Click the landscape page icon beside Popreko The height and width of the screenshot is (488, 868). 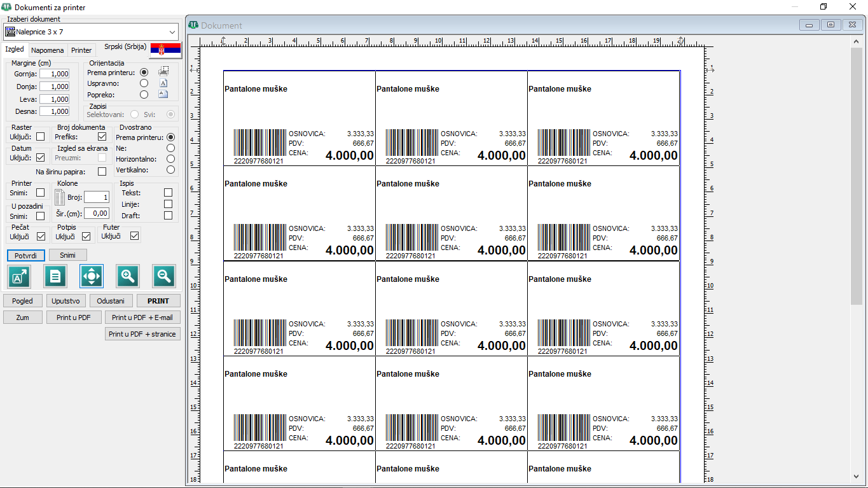(163, 95)
